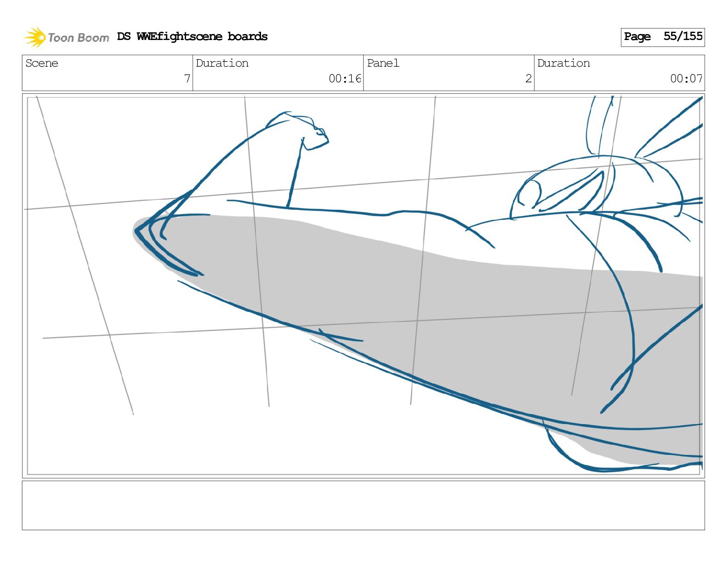Image resolution: width=728 pixels, height=563 pixels.
Task: Click the empty notes box below the panel
Action: [363, 505]
